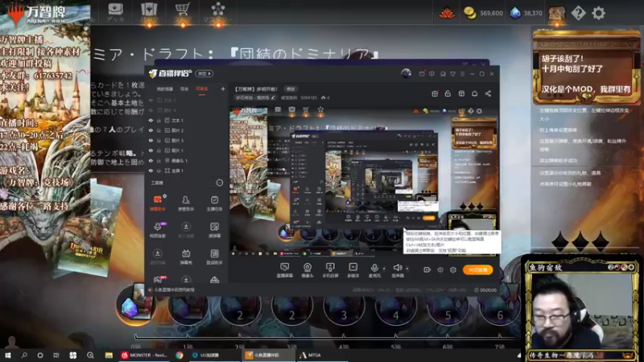Click 修改 button beside stream title
The image size is (644, 362).
[291, 89]
